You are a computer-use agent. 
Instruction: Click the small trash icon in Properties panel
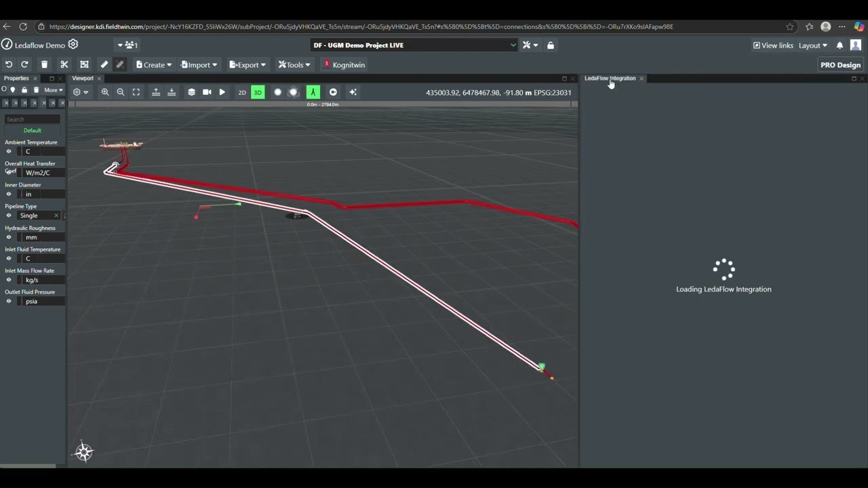click(37, 89)
